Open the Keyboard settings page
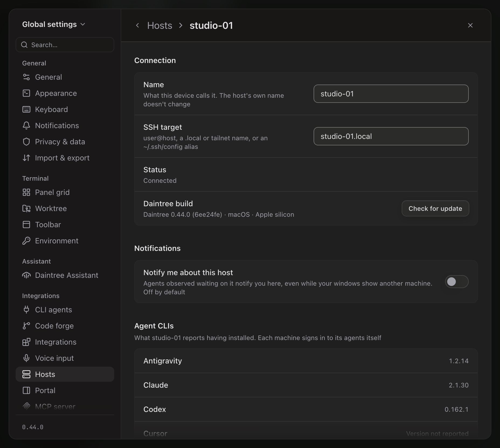This screenshot has height=448, width=500. pyautogui.click(x=65, y=109)
